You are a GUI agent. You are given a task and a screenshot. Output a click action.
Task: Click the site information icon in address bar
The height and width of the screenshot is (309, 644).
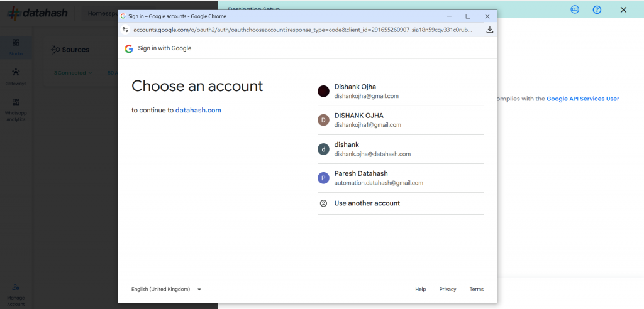point(126,30)
